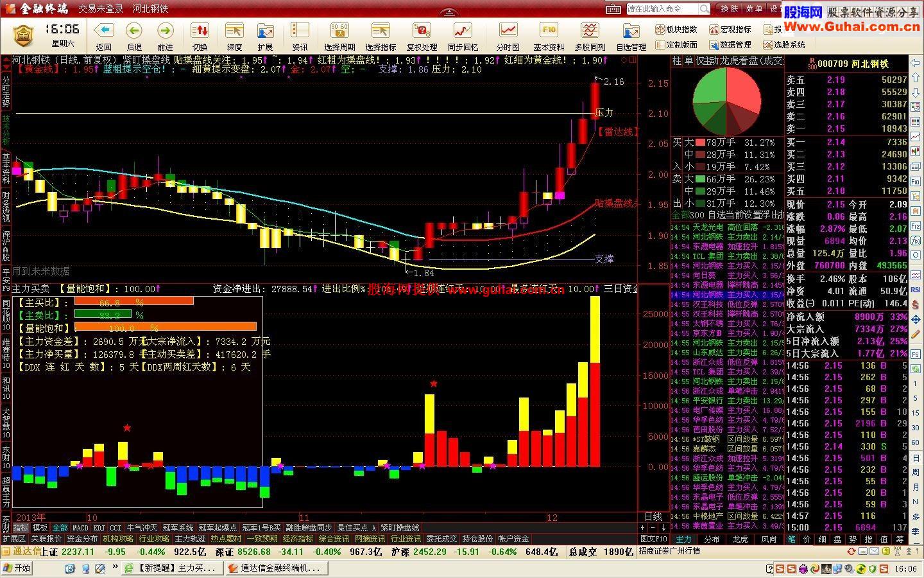Click the 日线 period label
The height and width of the screenshot is (578, 924).
(x=653, y=516)
